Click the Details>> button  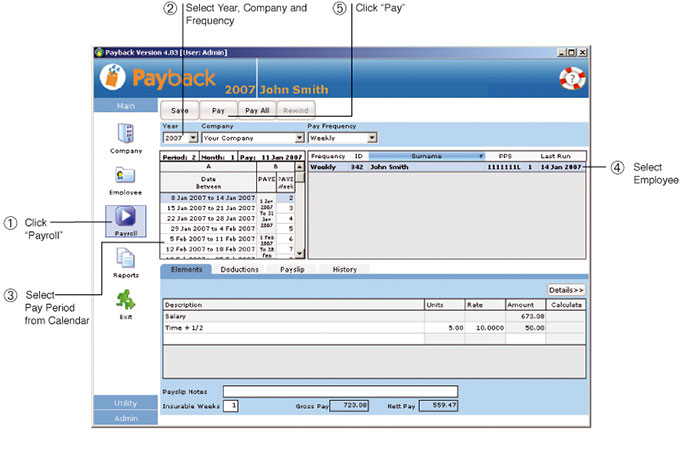point(566,289)
